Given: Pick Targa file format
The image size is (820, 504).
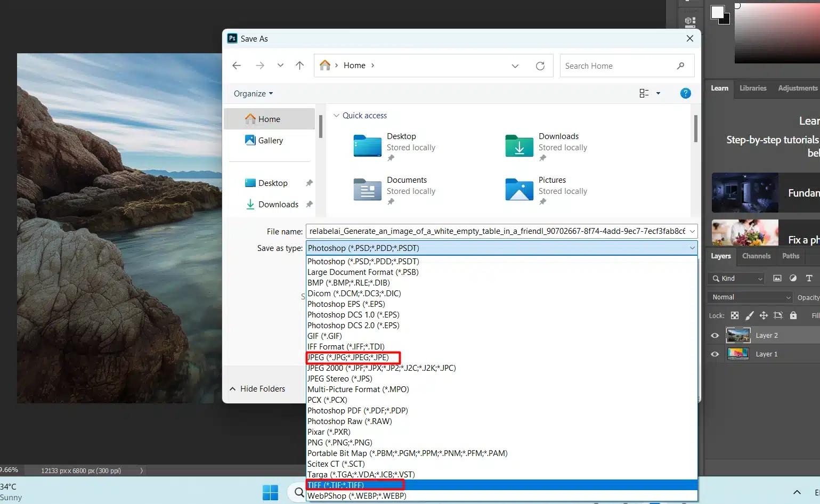Looking at the screenshot, I should (501, 475).
